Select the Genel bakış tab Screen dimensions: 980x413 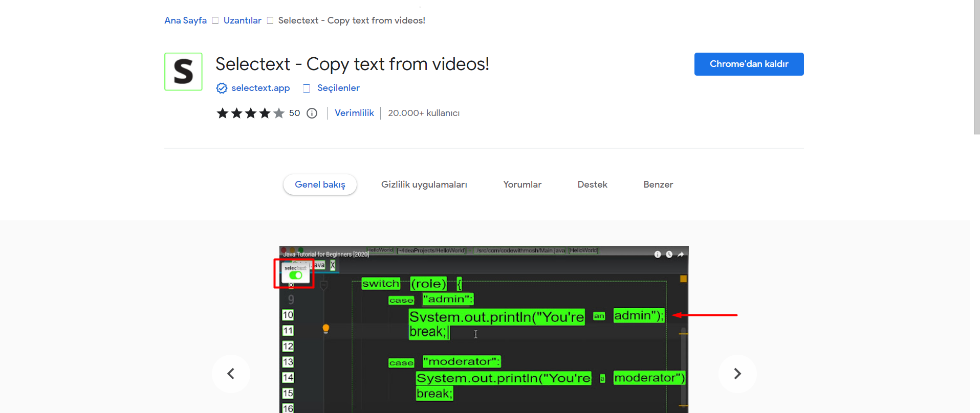click(x=320, y=185)
